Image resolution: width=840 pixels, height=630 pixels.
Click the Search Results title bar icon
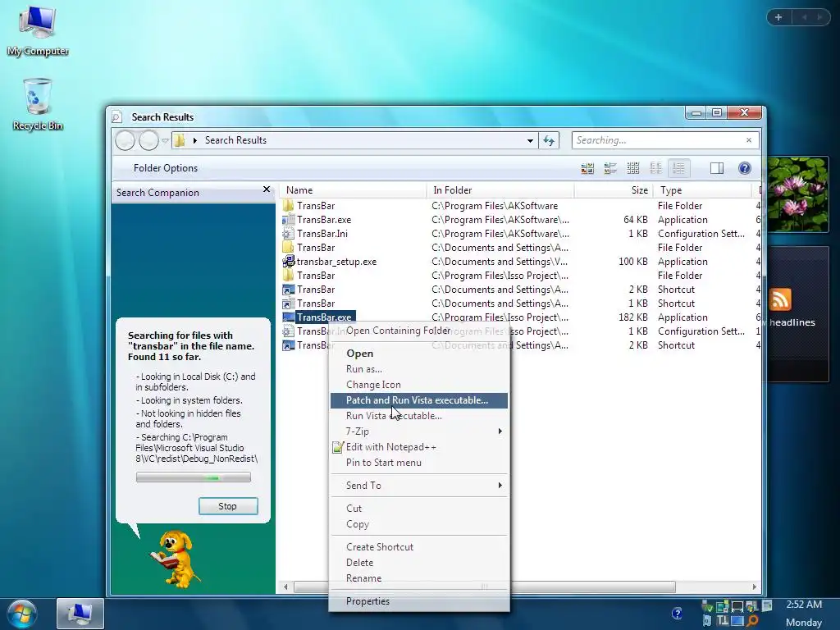[116, 116]
